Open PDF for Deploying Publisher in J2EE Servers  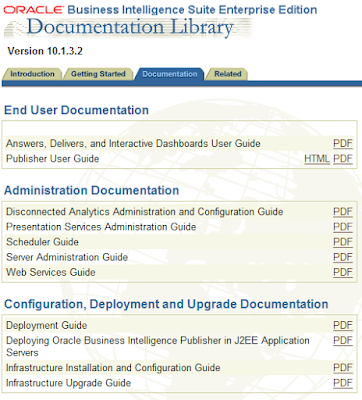(x=343, y=341)
